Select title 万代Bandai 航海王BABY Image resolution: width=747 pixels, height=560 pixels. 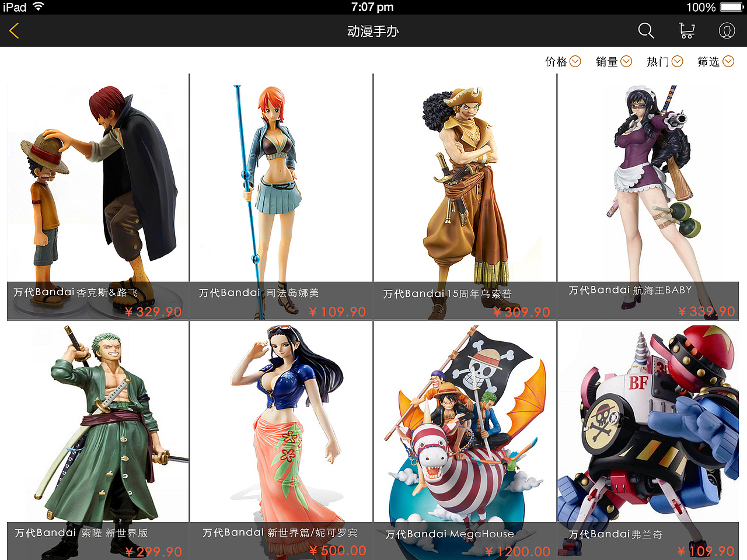point(630,290)
